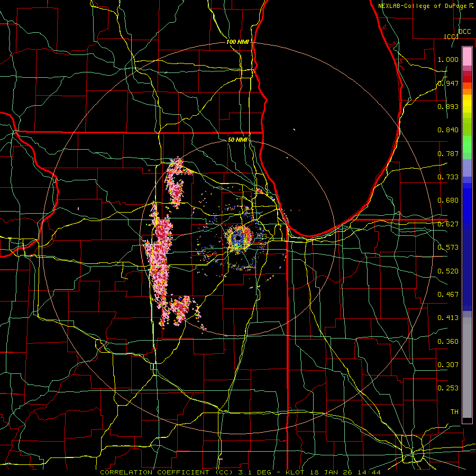
Task: Pick the bright blue segment of color scale
Action: (467, 206)
